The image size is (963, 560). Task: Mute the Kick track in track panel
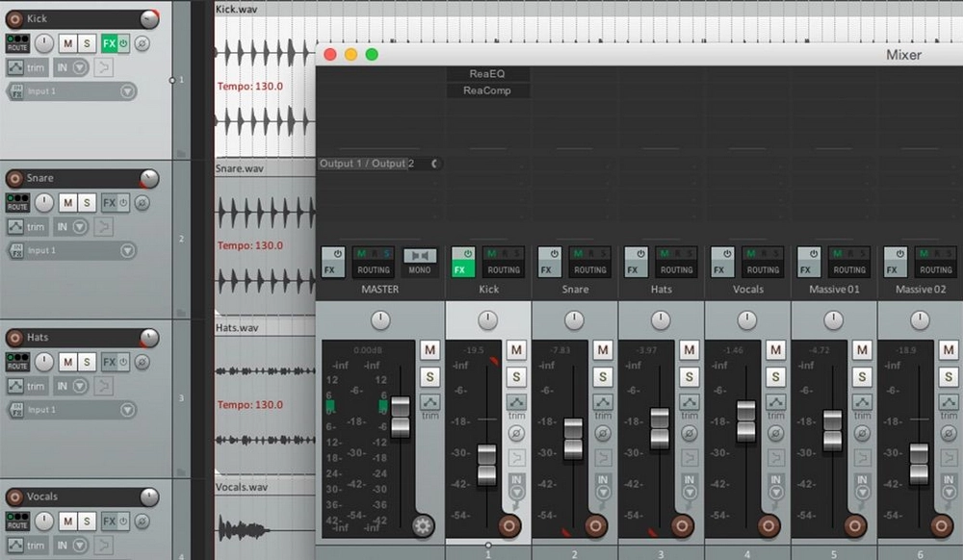[68, 43]
